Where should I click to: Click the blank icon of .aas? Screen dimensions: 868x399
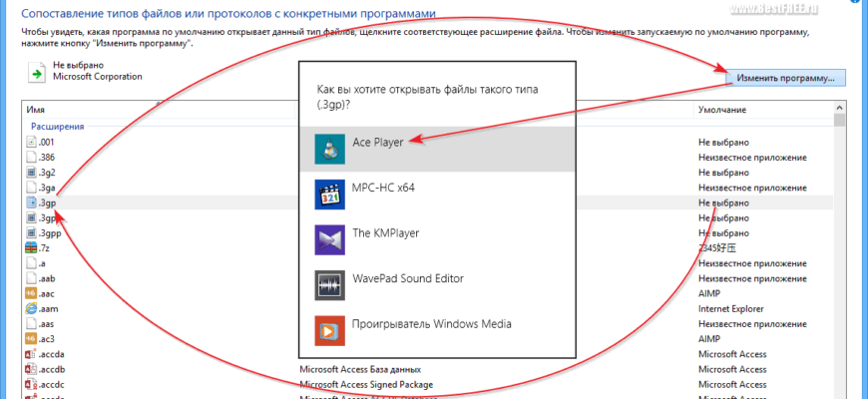tap(31, 324)
